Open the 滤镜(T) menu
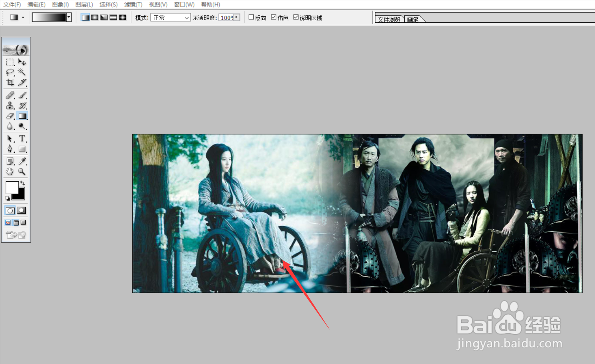The height and width of the screenshot is (364, 595). pos(133,4)
